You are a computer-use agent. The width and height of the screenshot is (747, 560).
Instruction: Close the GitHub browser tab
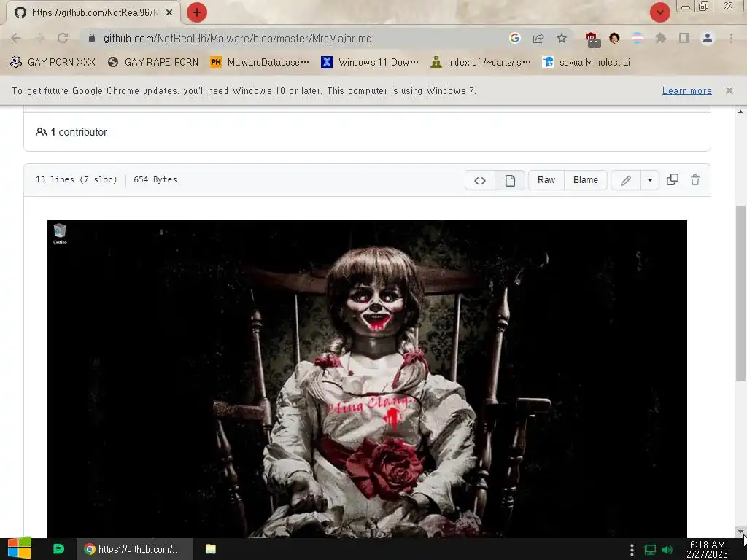point(169,13)
